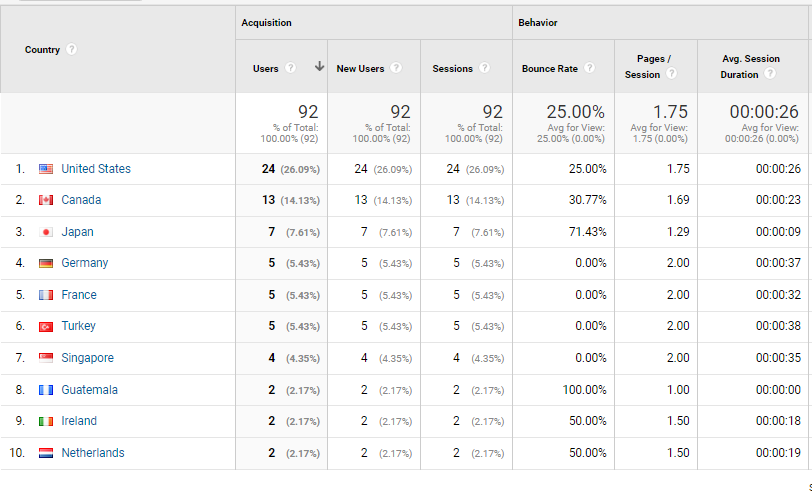Toggle sort arrow on Users column

[x=319, y=67]
